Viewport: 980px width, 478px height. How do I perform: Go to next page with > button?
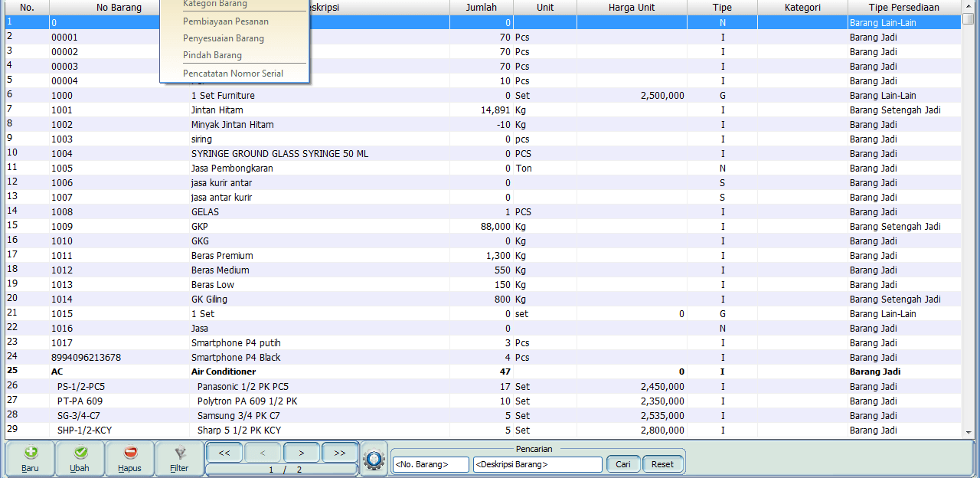tap(302, 453)
